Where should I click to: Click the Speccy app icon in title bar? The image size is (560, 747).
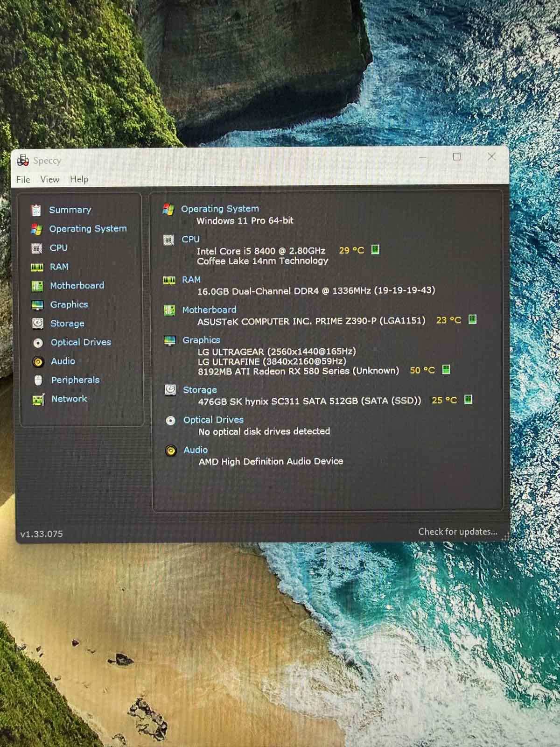pos(23,160)
